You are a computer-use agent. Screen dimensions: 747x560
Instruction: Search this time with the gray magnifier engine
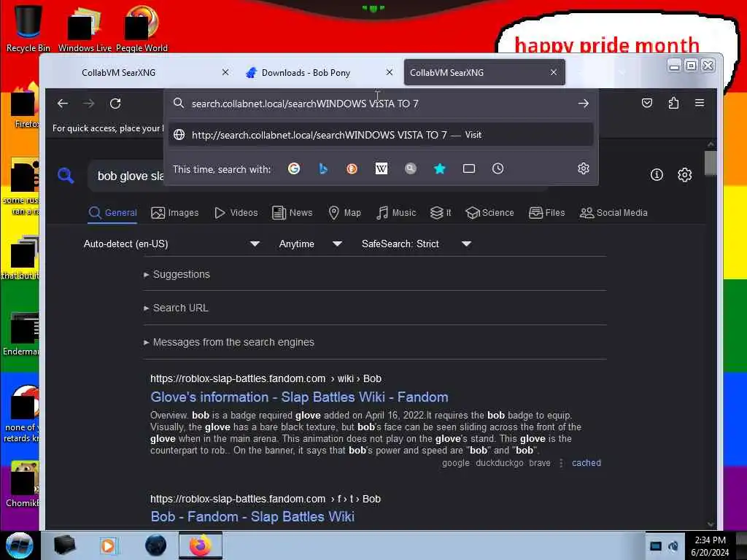(x=410, y=168)
